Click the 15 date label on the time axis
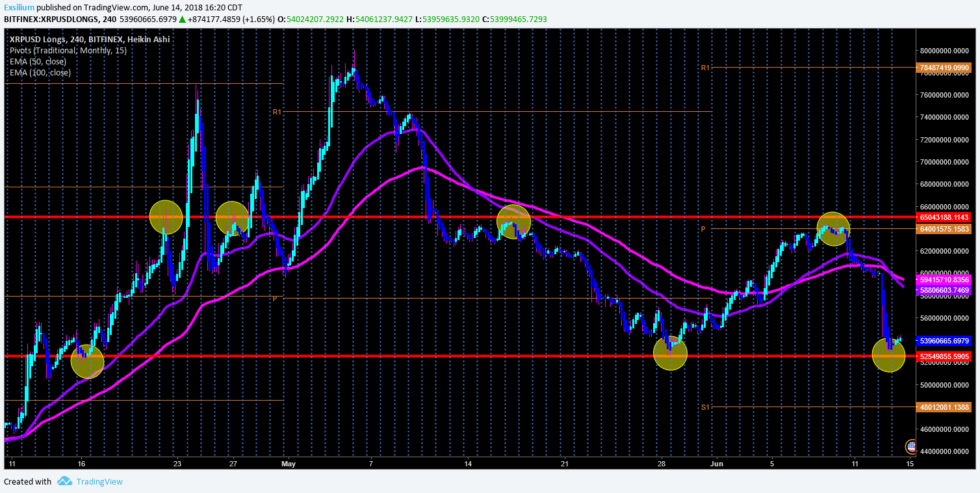980x493 pixels. coord(910,464)
